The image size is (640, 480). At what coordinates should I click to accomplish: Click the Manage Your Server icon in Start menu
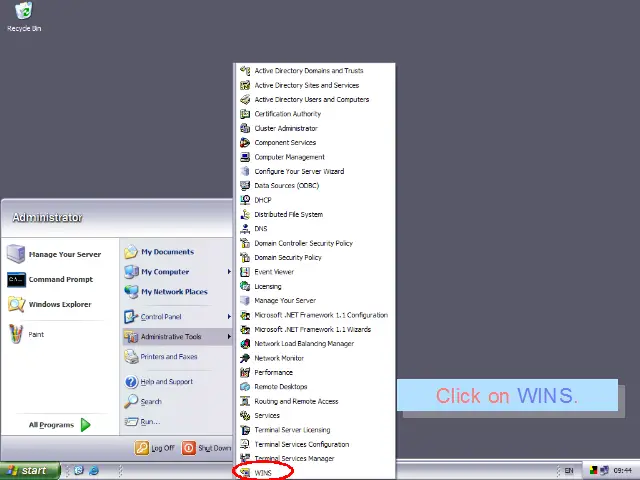16,254
